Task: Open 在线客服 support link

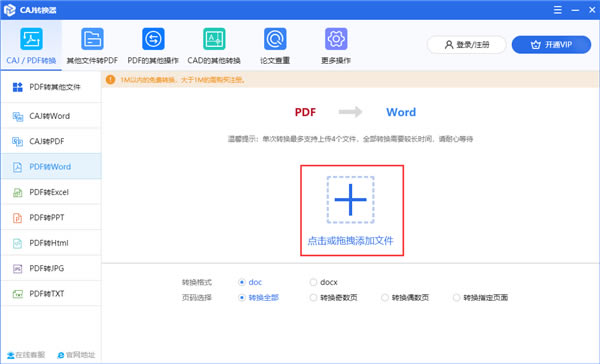Action: pyautogui.click(x=26, y=355)
